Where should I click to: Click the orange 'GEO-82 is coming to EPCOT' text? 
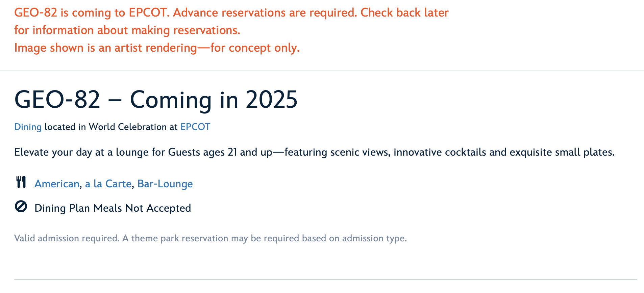point(91,13)
